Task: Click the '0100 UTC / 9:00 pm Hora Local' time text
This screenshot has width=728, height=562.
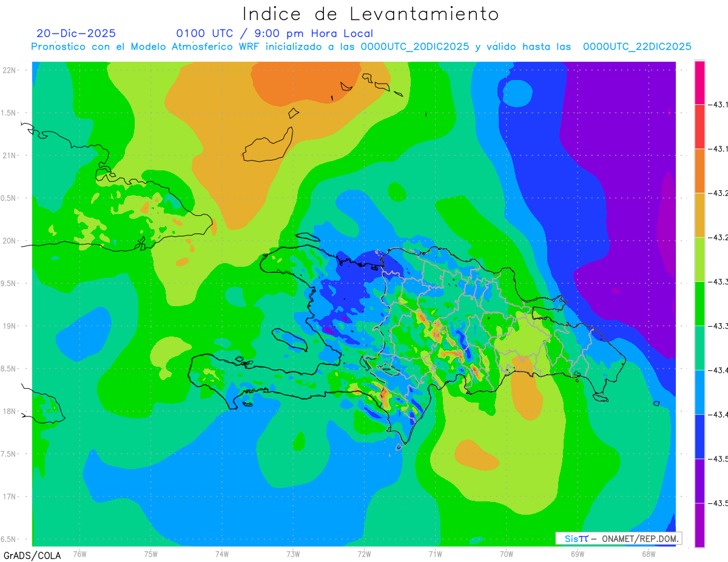Action: 275,33
